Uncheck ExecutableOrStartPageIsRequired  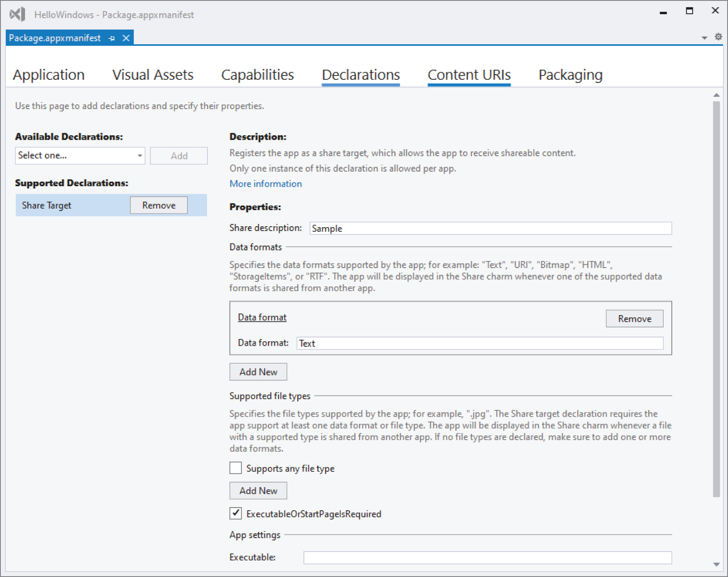(x=235, y=514)
